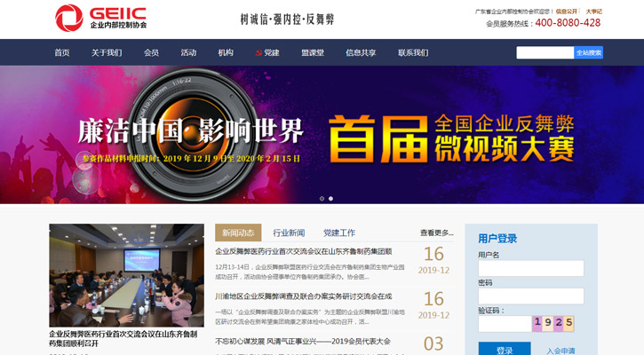
Task: Switch to the 党建工作 tab
Action: (339, 233)
